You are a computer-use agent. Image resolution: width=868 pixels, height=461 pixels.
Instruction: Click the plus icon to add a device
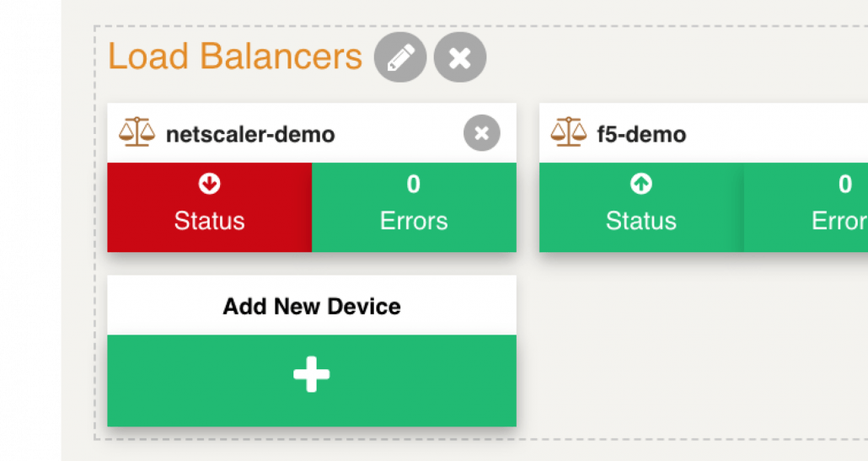tap(312, 374)
